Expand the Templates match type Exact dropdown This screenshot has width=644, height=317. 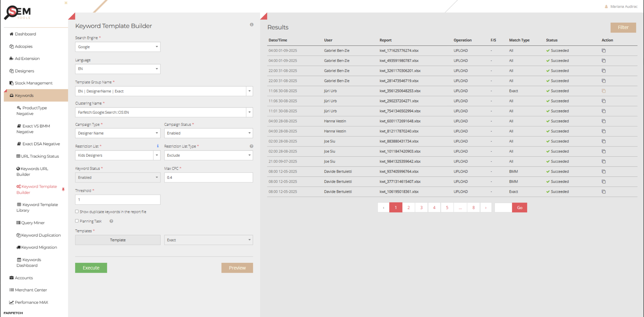208,240
